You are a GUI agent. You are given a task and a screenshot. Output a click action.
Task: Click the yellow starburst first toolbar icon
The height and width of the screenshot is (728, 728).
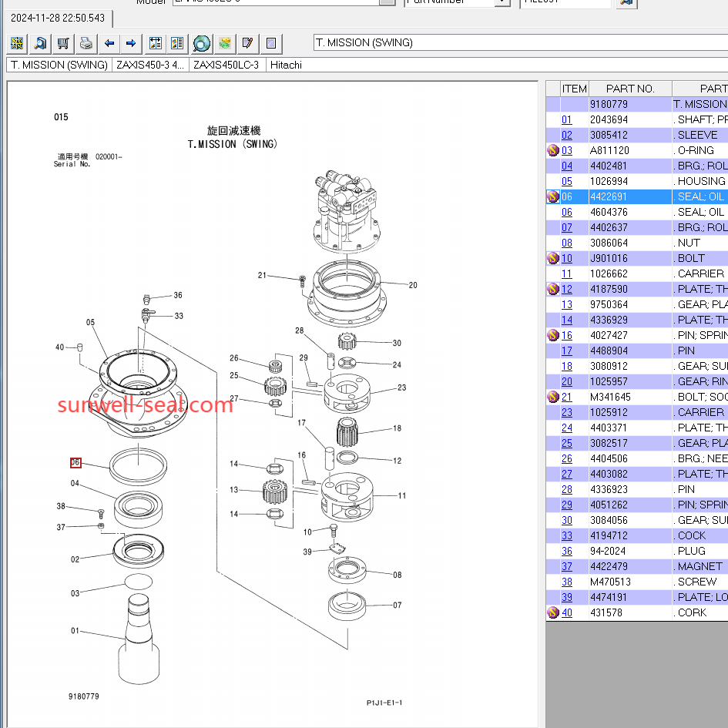pos(17,43)
